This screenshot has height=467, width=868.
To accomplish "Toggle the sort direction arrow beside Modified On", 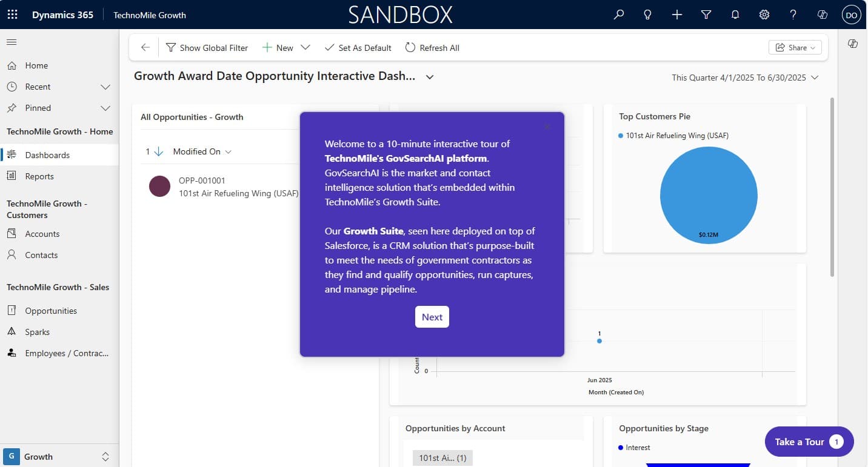I will [x=159, y=151].
